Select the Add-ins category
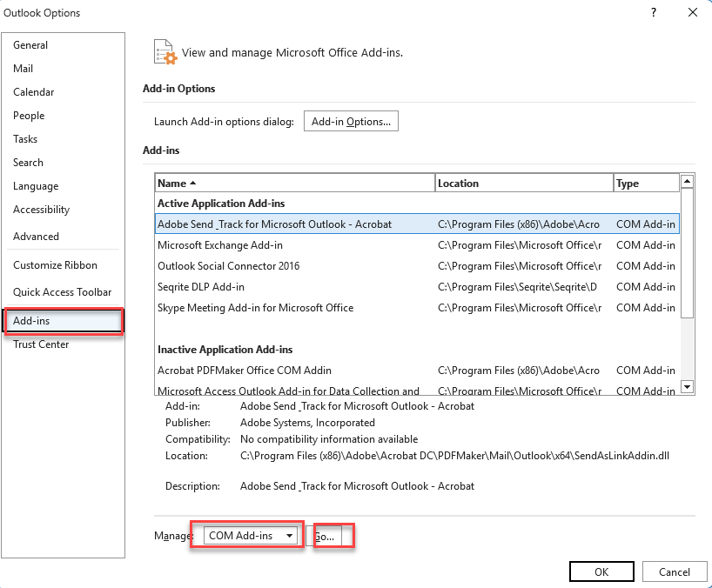The height and width of the screenshot is (588, 712). [64, 321]
